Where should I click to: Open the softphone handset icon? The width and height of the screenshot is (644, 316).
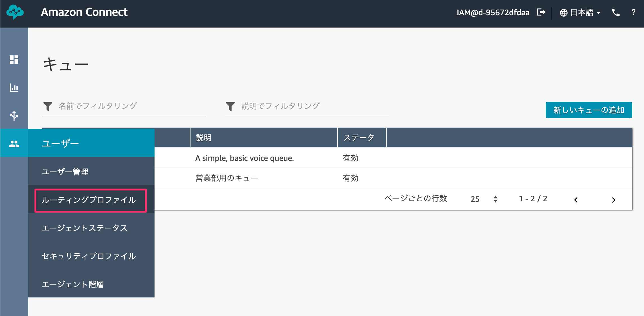(x=616, y=12)
